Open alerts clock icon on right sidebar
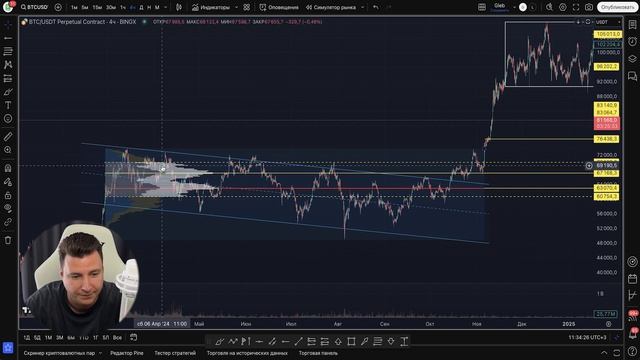Viewport: 640px width, 360px height. pyautogui.click(x=632, y=41)
